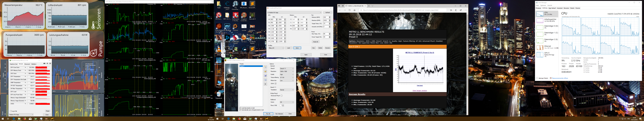
Task: Open the Mail app on left taskbar
Action: tap(30, 119)
